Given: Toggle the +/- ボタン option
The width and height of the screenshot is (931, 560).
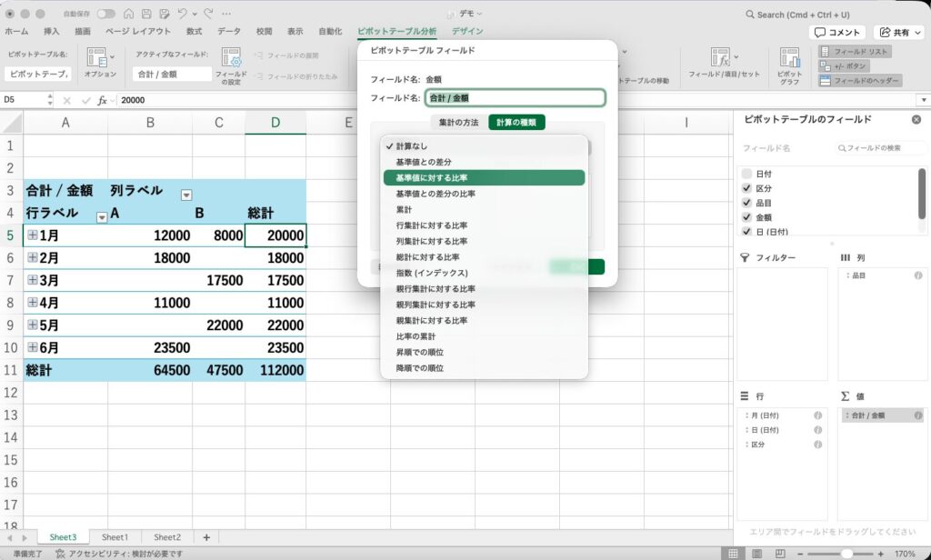Looking at the screenshot, I should [x=844, y=66].
